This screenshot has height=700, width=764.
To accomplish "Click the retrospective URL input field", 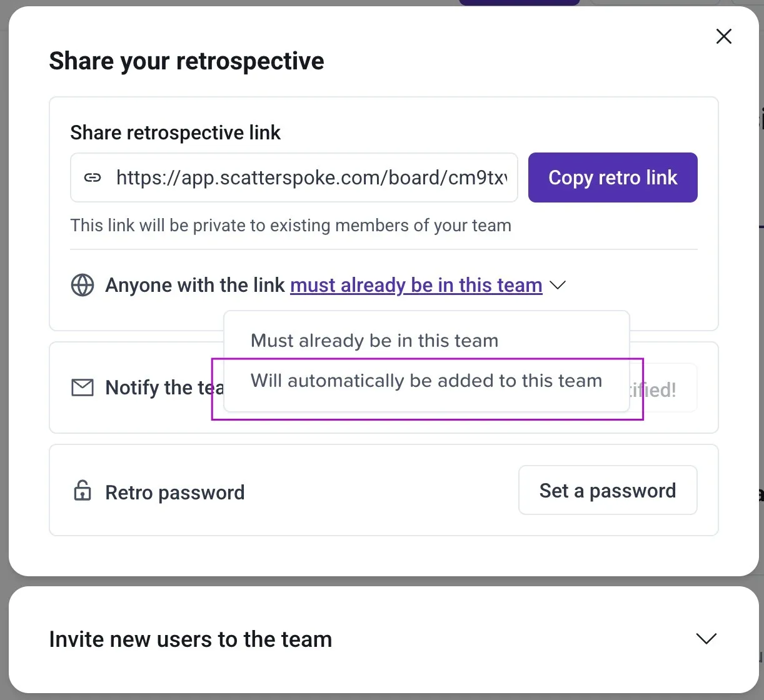I will tap(294, 177).
